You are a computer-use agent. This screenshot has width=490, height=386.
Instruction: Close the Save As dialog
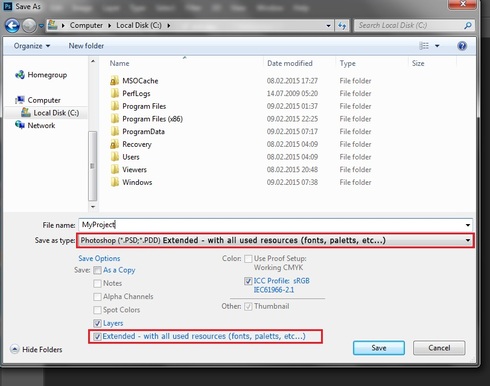point(463,4)
